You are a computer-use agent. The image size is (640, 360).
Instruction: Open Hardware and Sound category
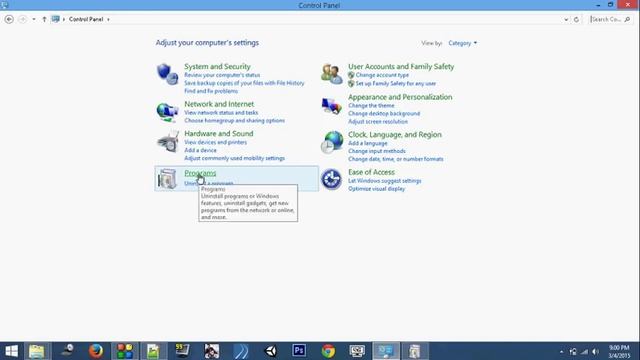coord(219,133)
